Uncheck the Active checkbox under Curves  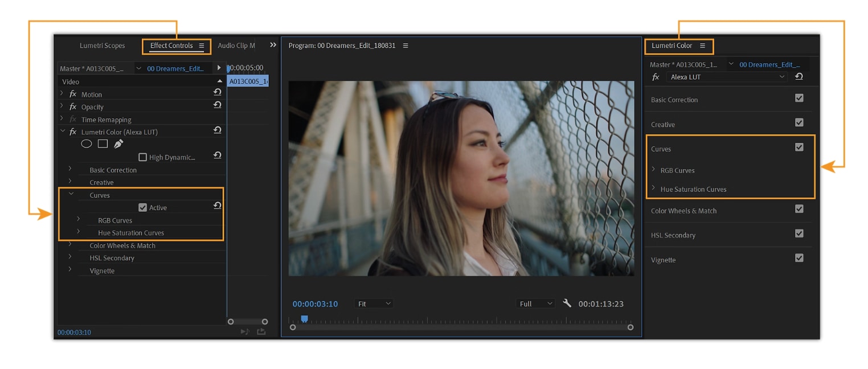click(x=142, y=207)
